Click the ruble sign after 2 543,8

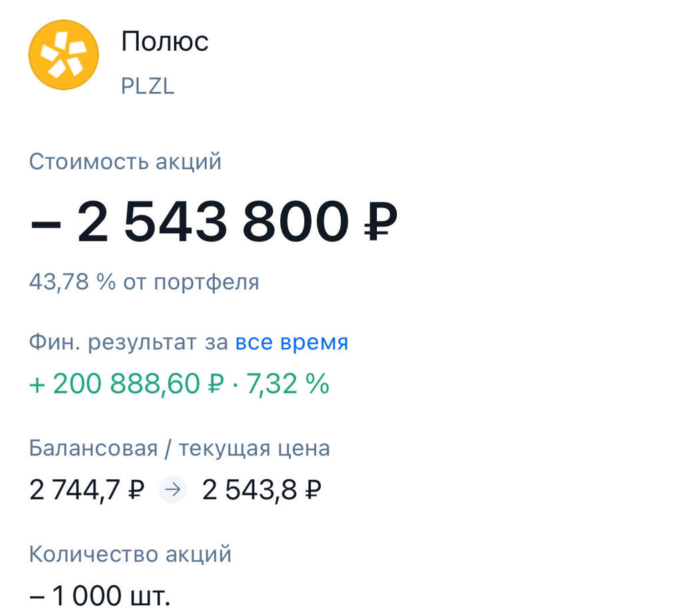[x=313, y=491]
